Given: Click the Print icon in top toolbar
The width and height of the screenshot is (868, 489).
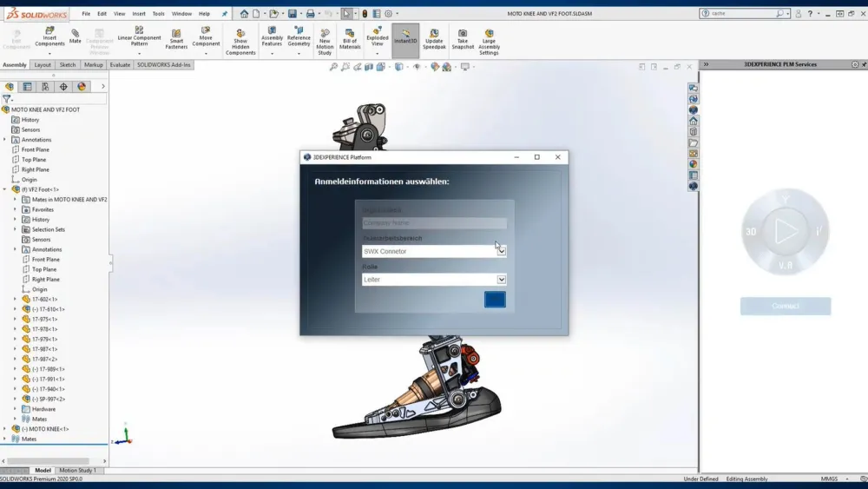Looking at the screenshot, I should (x=311, y=13).
